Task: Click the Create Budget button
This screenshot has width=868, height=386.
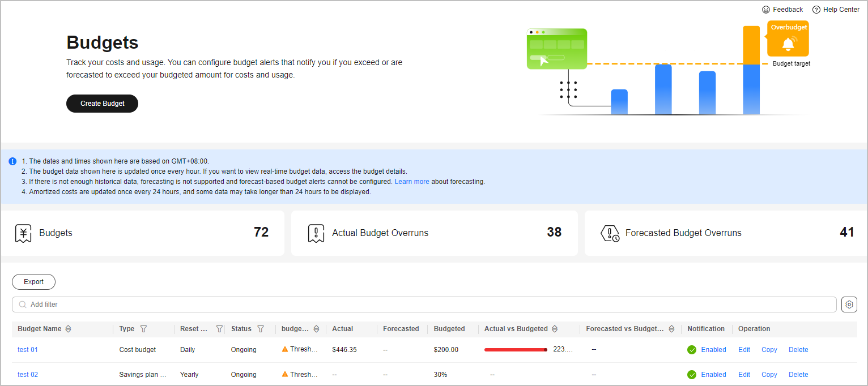Action: [x=102, y=104]
